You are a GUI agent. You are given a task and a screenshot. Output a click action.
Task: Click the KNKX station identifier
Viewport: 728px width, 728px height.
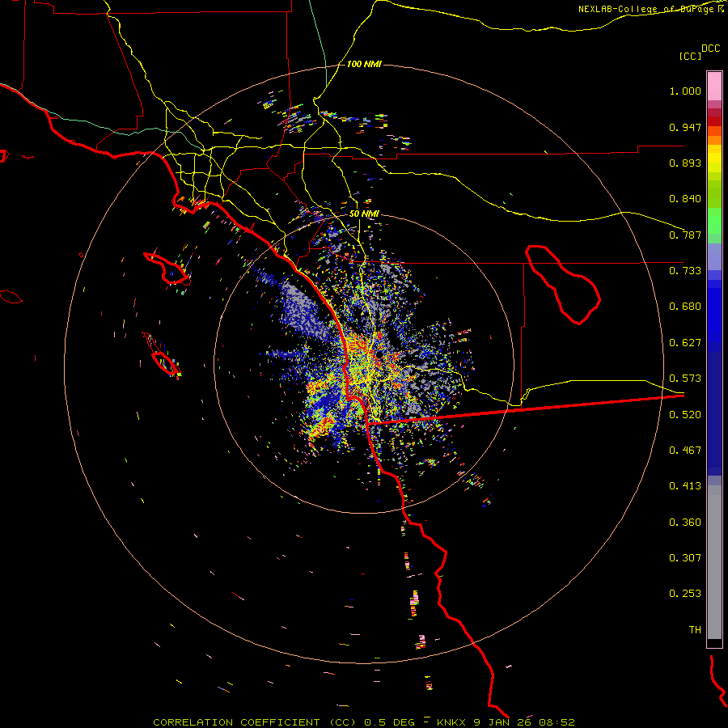coord(451,722)
